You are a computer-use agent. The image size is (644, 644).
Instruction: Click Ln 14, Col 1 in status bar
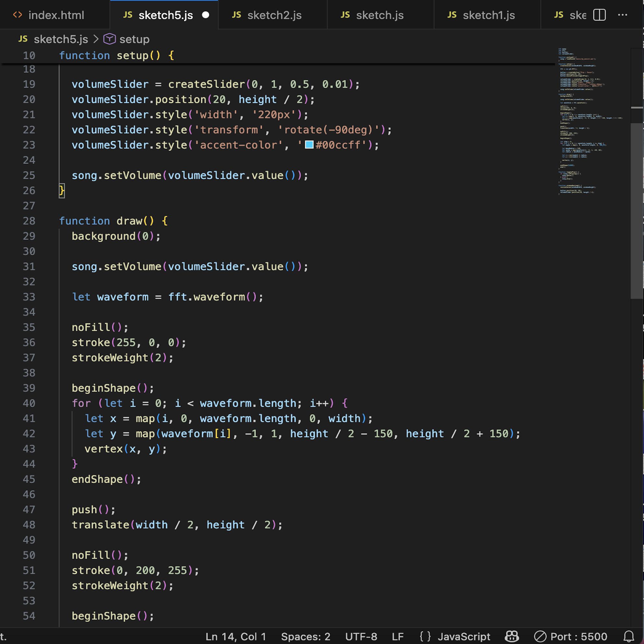tap(236, 636)
